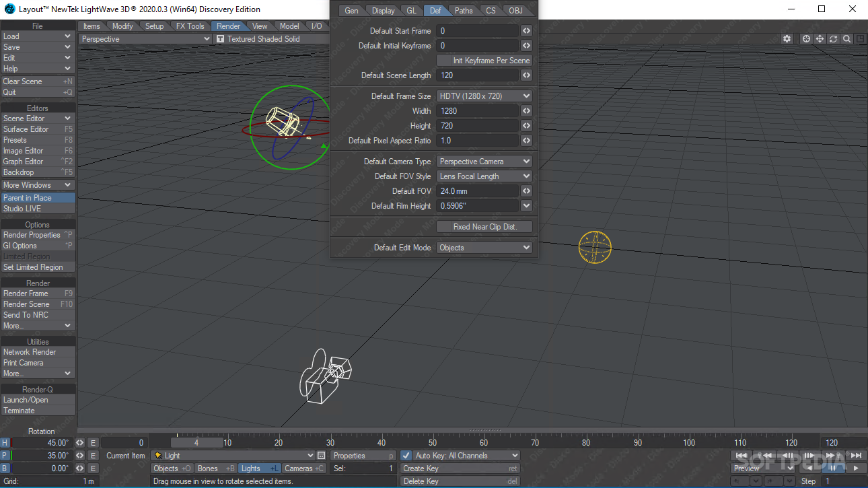This screenshot has width=868, height=488.
Task: Click Pitch value arrows stepper
Action: point(80,456)
